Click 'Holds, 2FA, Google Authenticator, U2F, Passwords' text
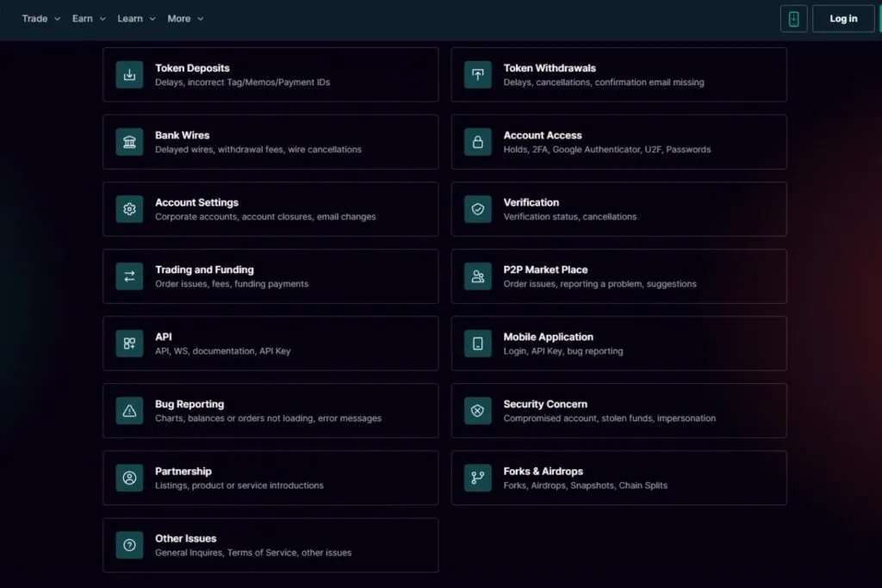The width and height of the screenshot is (882, 588). tap(607, 150)
